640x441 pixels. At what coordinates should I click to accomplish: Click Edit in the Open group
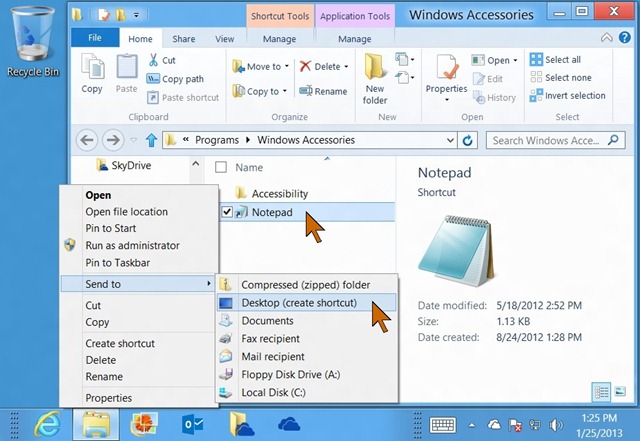click(x=488, y=79)
